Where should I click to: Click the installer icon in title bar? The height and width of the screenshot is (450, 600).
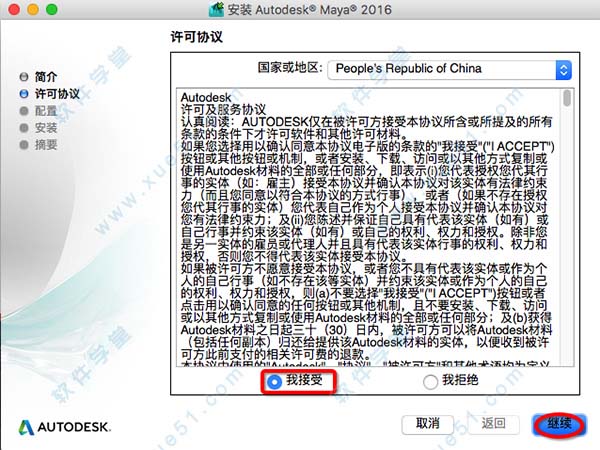tap(216, 9)
